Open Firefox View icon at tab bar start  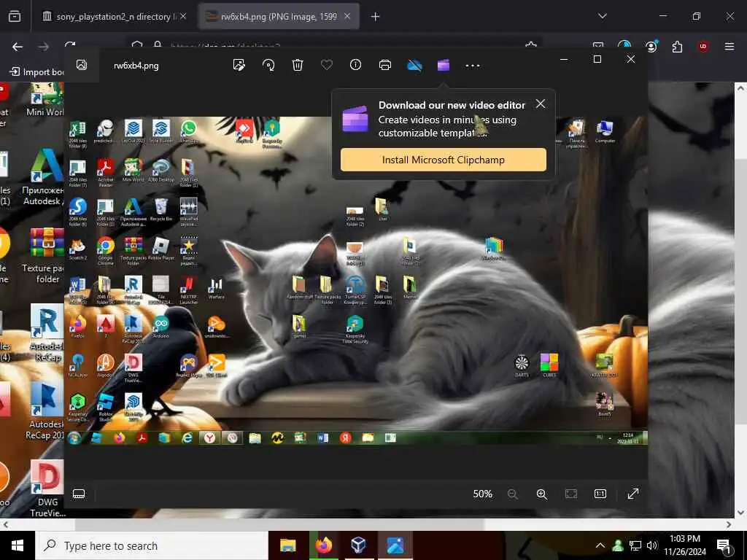[15, 17]
